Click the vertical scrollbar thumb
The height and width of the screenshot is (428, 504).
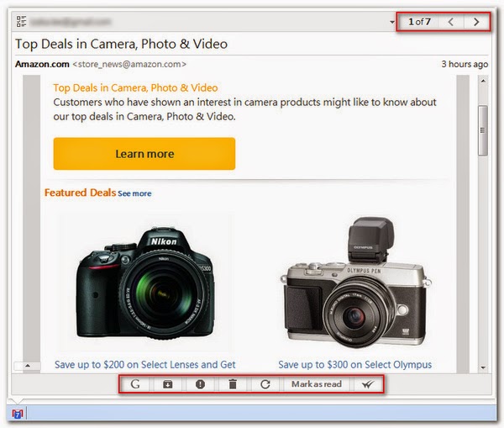(482, 130)
